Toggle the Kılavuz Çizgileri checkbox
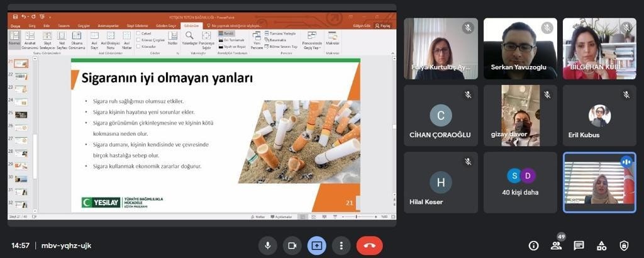The image size is (644, 258). [139, 40]
